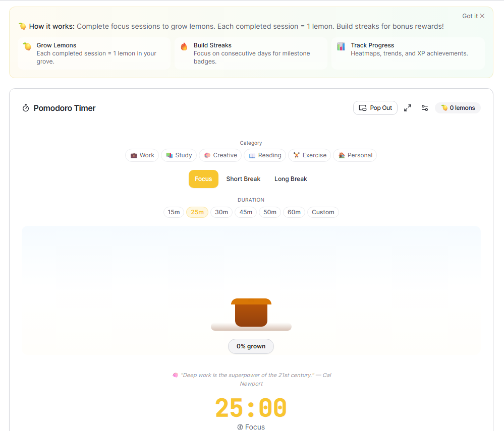Click the Pop Out button
This screenshot has width=504, height=431.
point(375,107)
